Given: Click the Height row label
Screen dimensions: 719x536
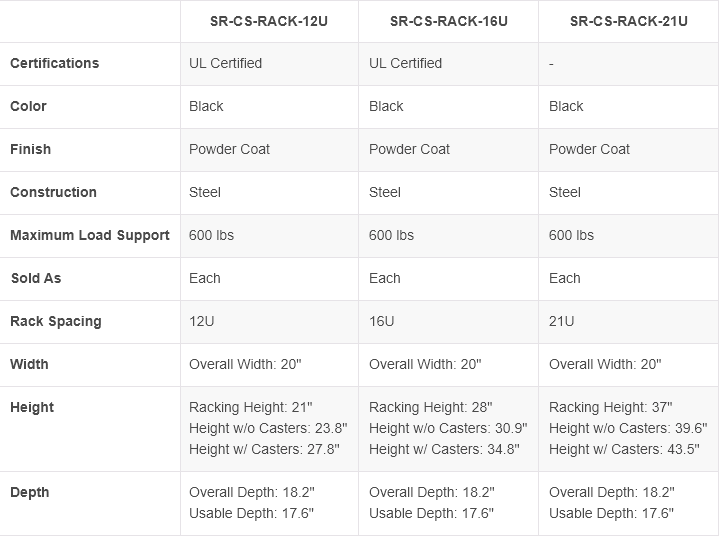Looking at the screenshot, I should (32, 407).
